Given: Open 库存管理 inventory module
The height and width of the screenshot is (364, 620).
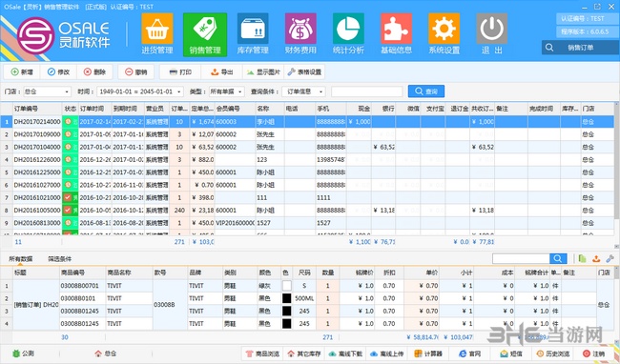Looking at the screenshot, I should (253, 34).
